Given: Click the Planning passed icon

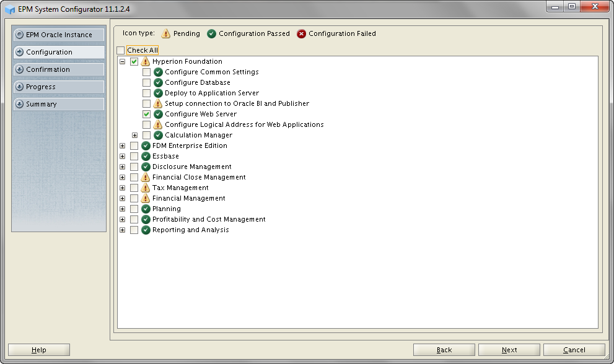Looking at the screenshot, I should coord(146,209).
